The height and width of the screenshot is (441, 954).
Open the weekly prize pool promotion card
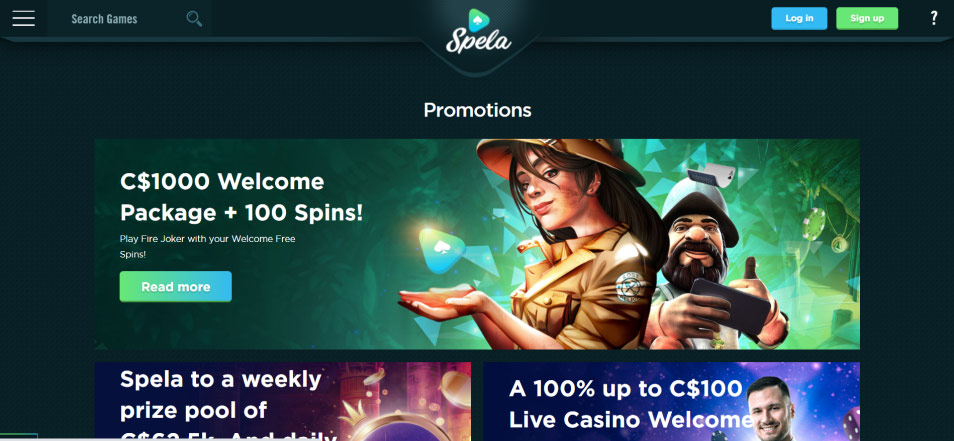click(283, 401)
